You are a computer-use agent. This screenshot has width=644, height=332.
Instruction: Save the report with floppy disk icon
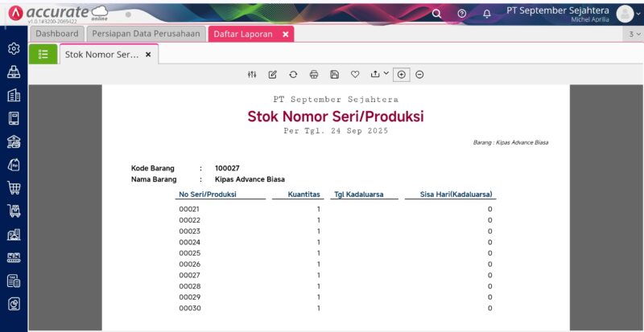334,74
